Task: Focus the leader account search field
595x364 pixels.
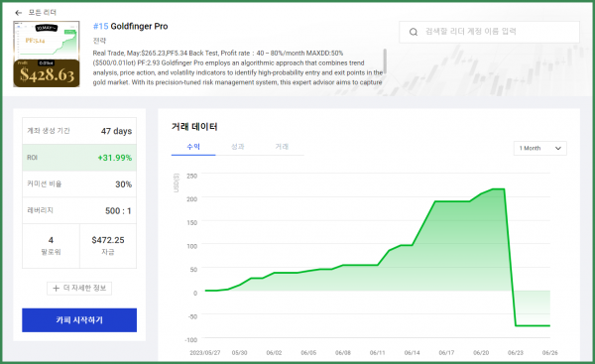Action: [489, 32]
